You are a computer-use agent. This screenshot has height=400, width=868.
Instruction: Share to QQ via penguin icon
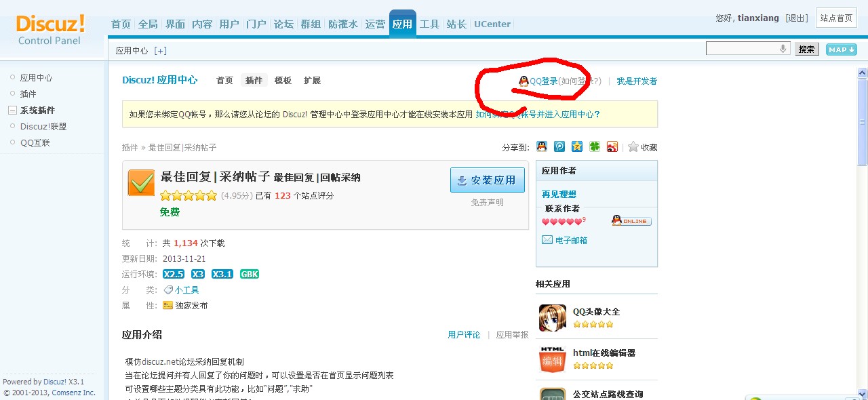[x=542, y=146]
